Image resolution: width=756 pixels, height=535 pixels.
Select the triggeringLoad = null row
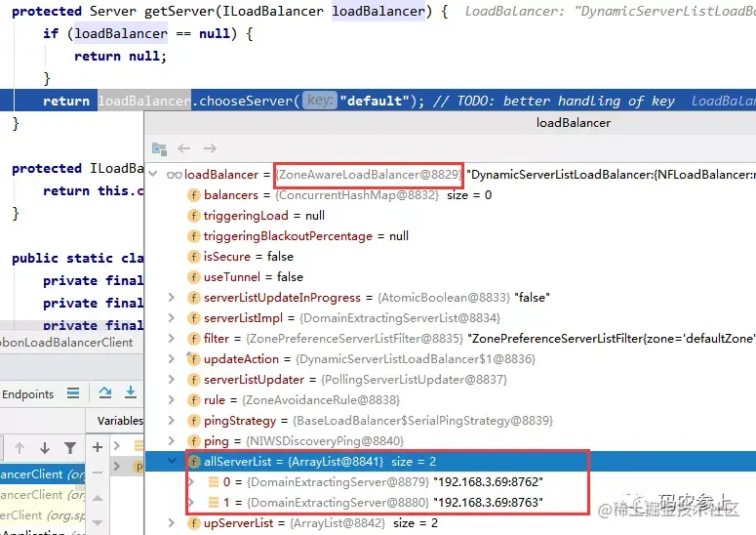point(451,215)
